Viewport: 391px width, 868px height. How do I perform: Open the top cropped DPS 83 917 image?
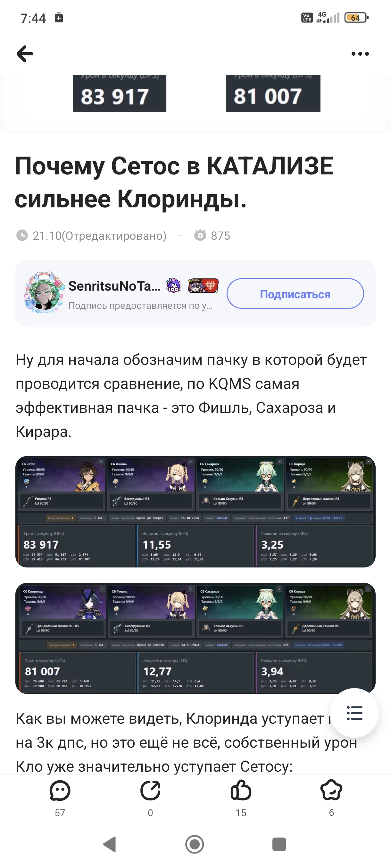tap(120, 94)
